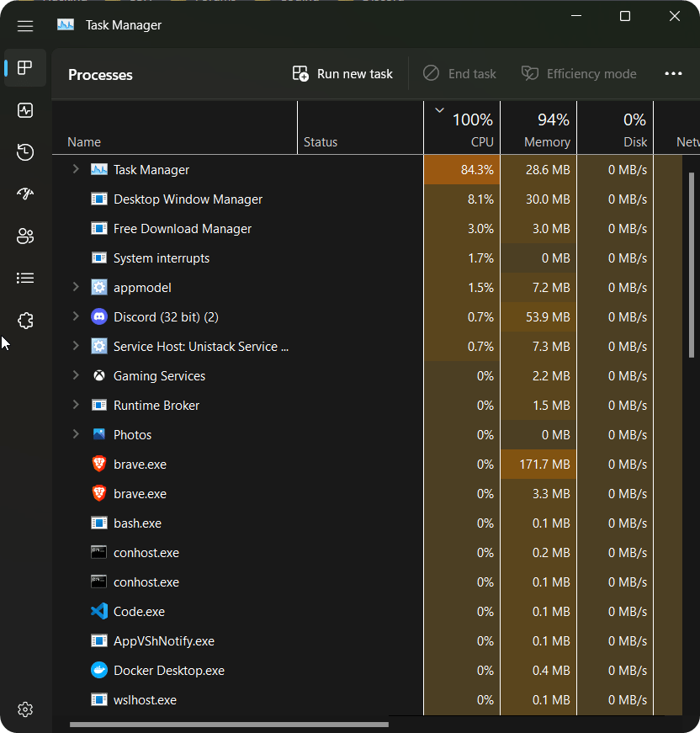Image resolution: width=700 pixels, height=733 pixels.
Task: Click the End task button
Action: (x=459, y=74)
